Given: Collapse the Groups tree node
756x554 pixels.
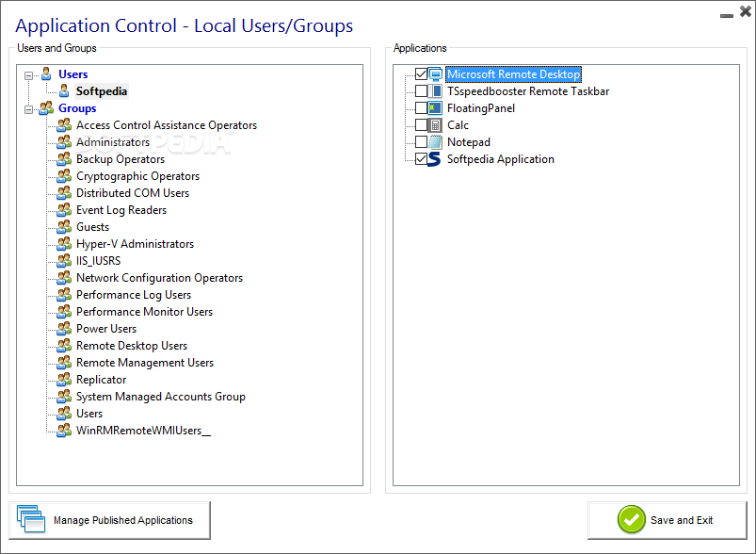Looking at the screenshot, I should (29, 109).
